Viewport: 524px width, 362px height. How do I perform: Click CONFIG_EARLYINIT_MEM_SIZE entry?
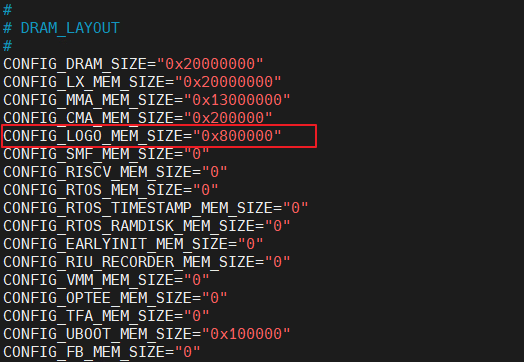[x=133, y=244]
